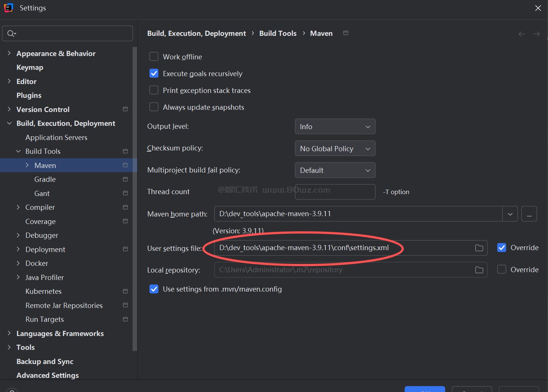
Task: Select Gradle under Build Tools
Action: [45, 179]
